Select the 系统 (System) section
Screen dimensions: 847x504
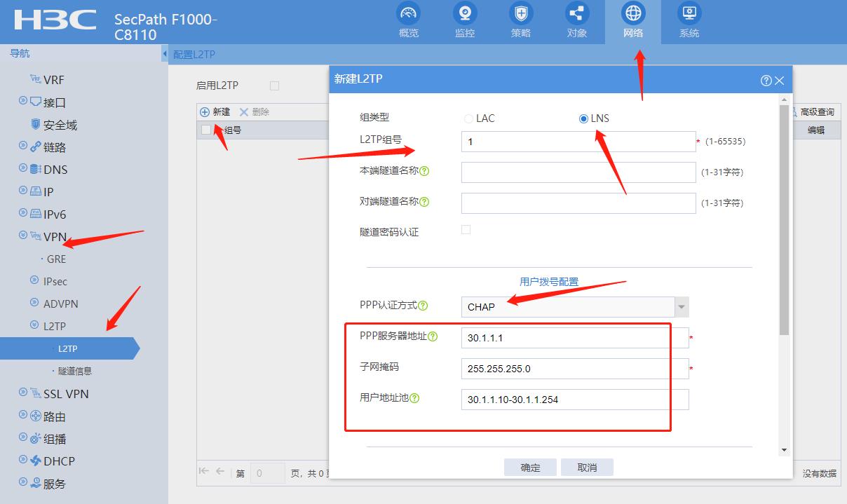pos(689,21)
